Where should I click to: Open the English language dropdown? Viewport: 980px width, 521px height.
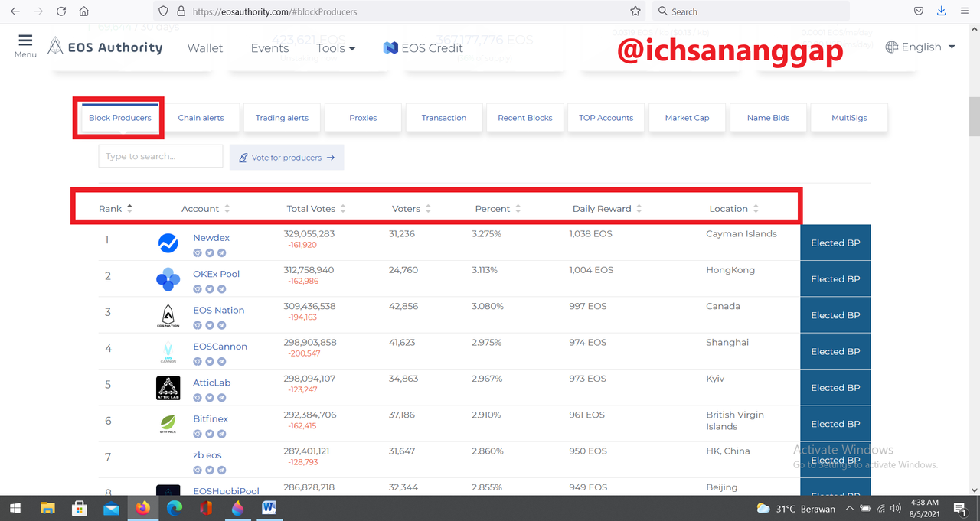pyautogui.click(x=920, y=47)
